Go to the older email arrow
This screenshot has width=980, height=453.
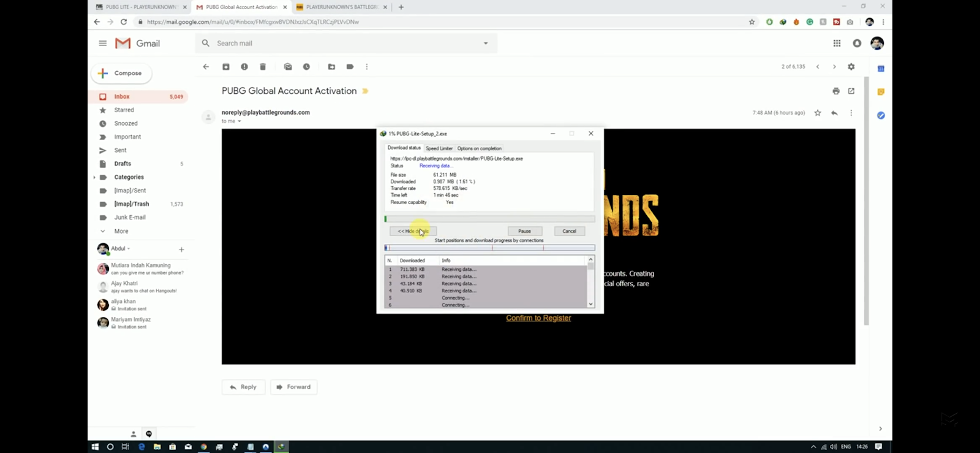coord(834,67)
